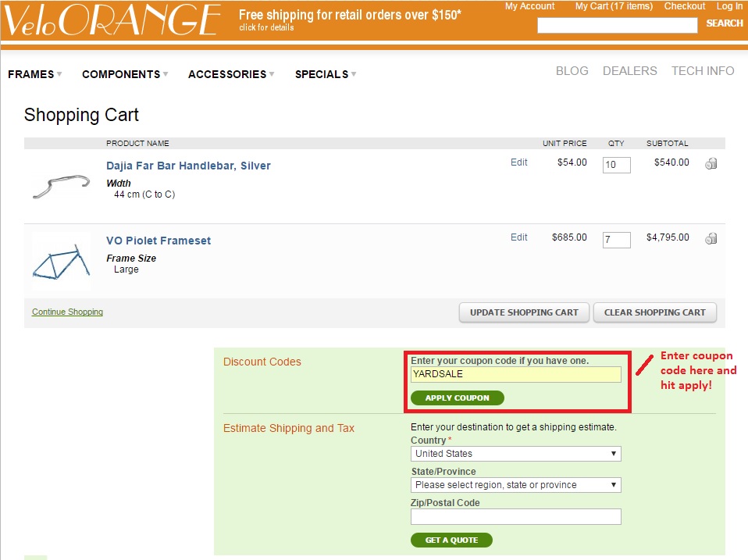Click the PRODUCT NAME column header
This screenshot has width=748, height=560.
tap(137, 144)
